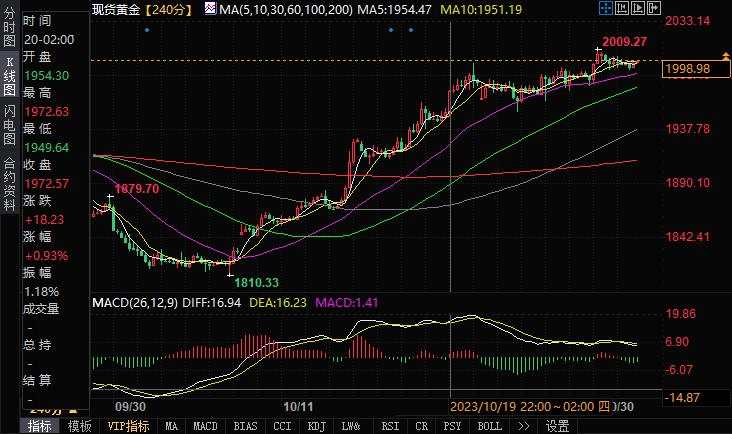Click the change value +18.23
This screenshot has height=434, width=732.
pos(44,219)
